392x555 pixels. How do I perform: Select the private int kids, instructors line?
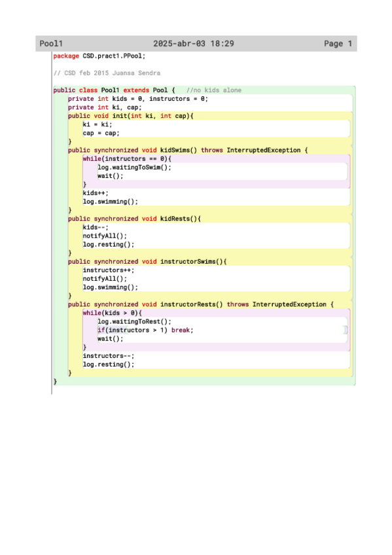pos(138,99)
